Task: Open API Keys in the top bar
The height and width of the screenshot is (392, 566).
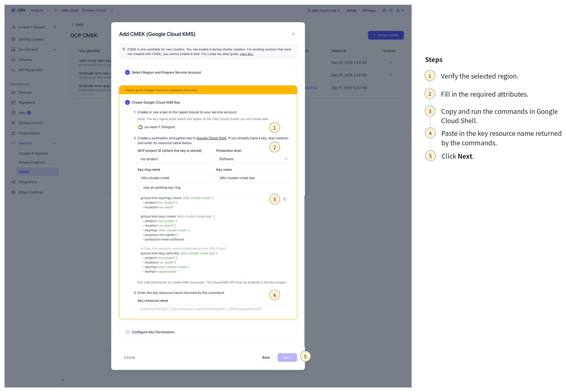Action: pyautogui.click(x=369, y=11)
